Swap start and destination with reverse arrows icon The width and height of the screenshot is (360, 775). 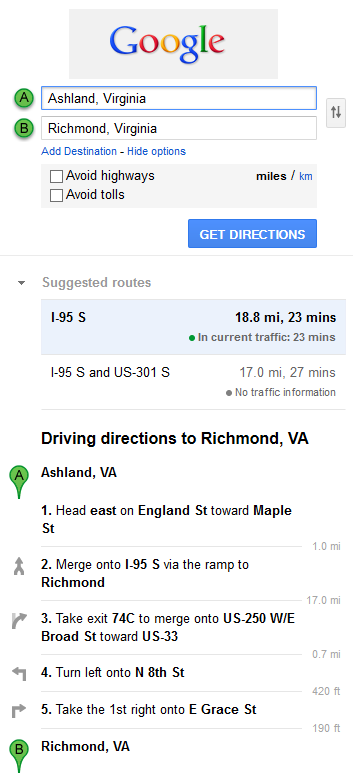click(x=336, y=112)
